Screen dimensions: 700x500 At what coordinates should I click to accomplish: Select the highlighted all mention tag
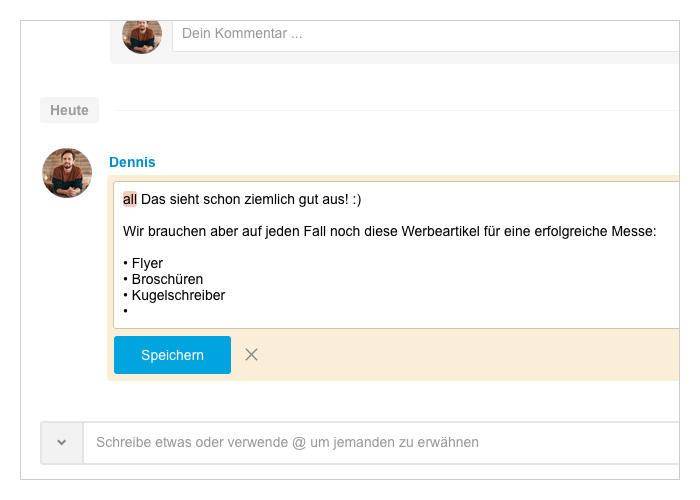pos(129,199)
